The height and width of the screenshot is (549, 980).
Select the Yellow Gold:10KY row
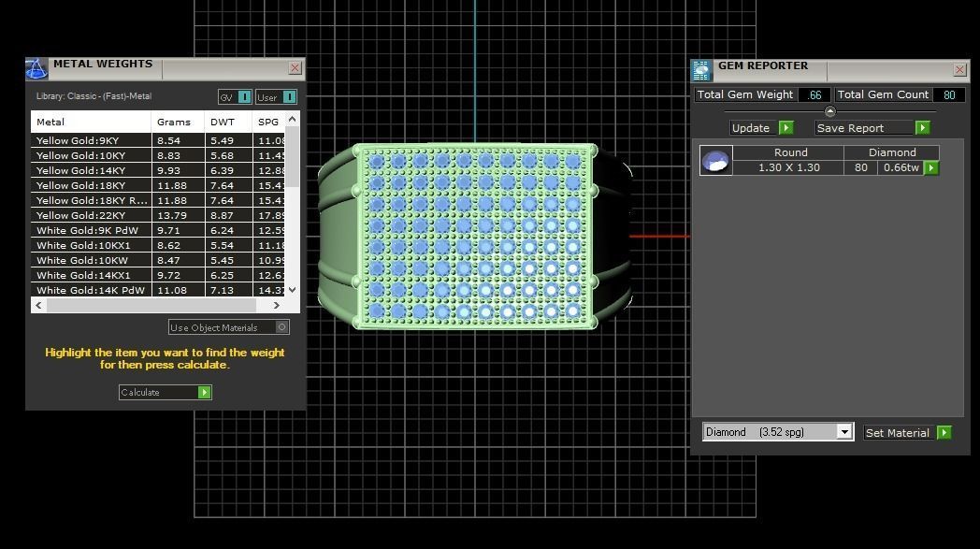(158, 155)
